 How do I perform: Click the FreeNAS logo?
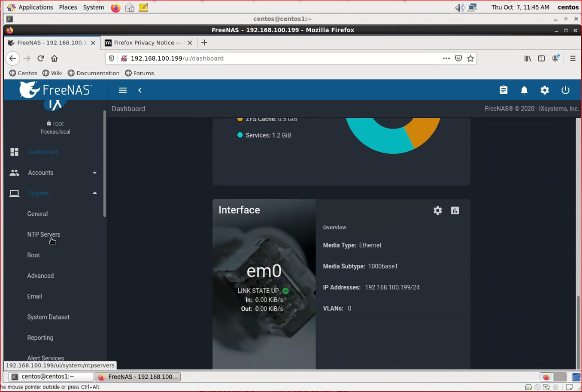tap(55, 90)
